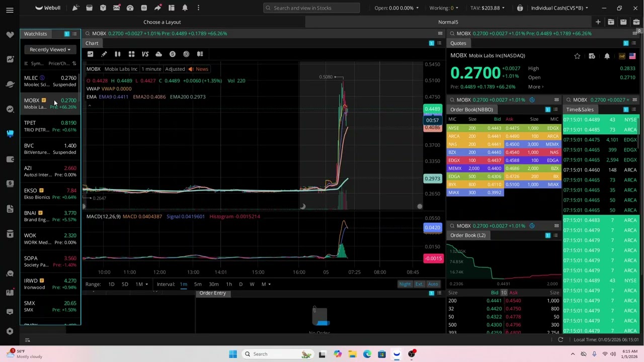Set chart range to 5D
This screenshot has height=362, width=644.
point(125,285)
